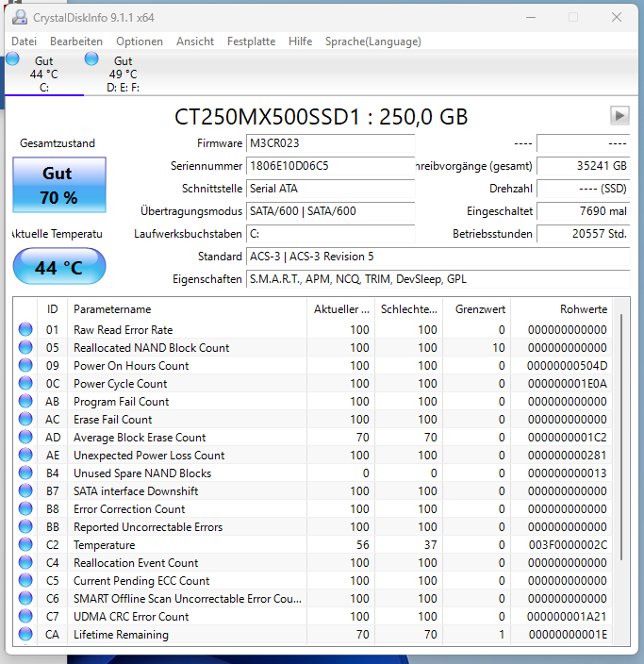Open the Bearbeiten menu
This screenshot has width=644, height=664.
[x=76, y=41]
